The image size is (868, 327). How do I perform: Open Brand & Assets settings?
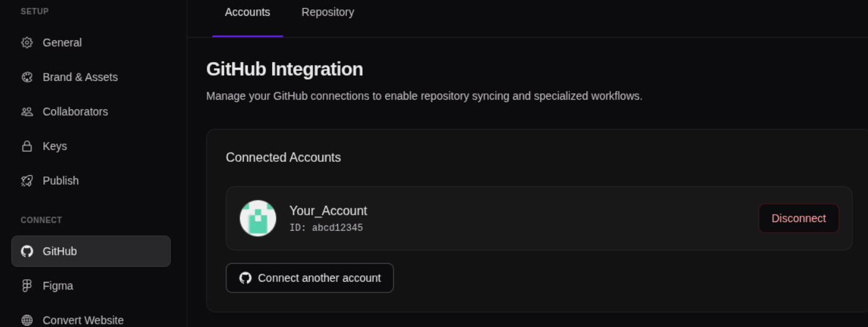tap(91, 77)
